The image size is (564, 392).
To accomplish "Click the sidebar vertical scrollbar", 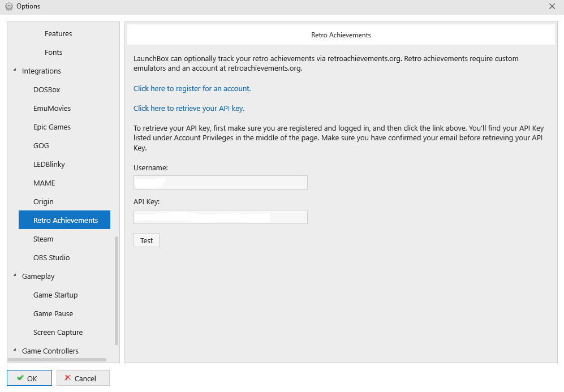I will click(x=117, y=291).
